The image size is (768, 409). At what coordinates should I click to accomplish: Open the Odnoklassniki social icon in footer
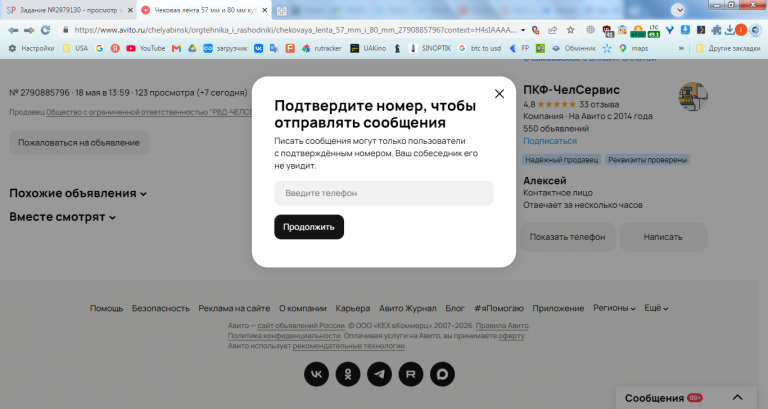coord(348,374)
